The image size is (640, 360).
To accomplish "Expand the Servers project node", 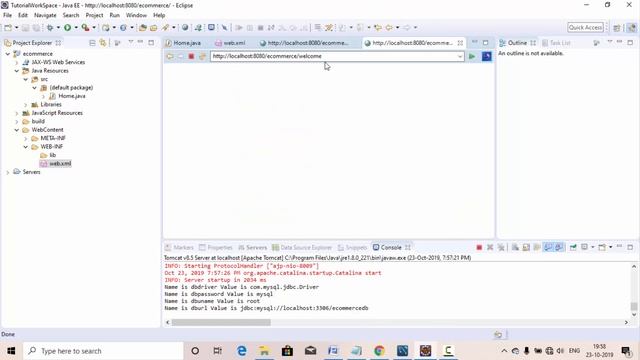I will (x=8, y=172).
